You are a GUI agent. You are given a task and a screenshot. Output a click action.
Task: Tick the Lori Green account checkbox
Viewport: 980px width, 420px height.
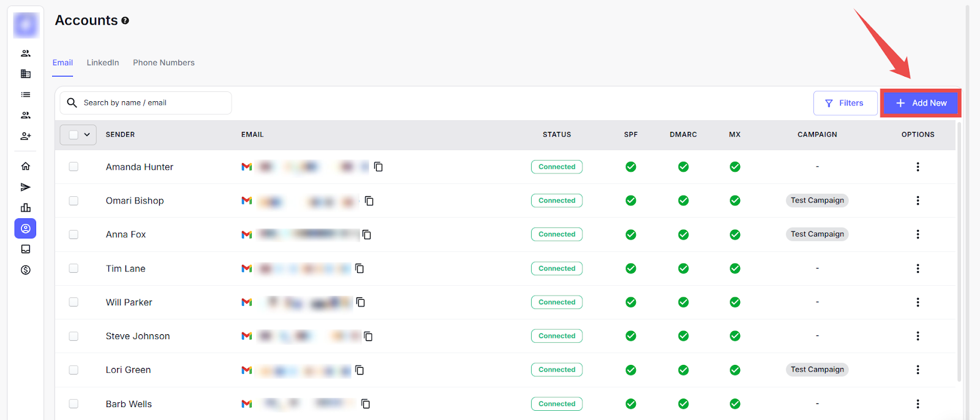(73, 370)
